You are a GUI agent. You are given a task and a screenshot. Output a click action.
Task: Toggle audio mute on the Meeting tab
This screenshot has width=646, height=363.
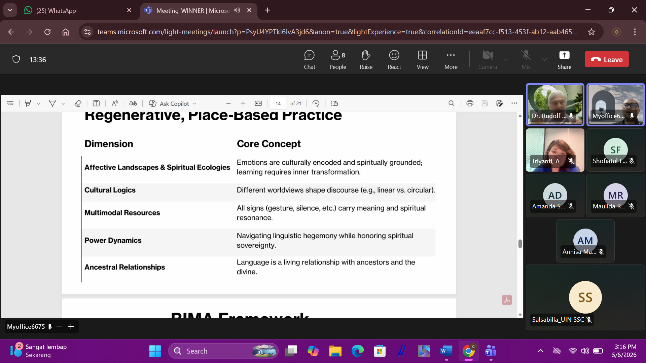237,10
